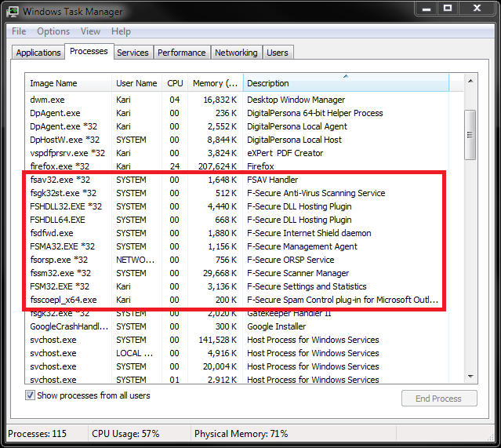Select the Processes tab
Screen dimensions: 501x448
coord(89,51)
